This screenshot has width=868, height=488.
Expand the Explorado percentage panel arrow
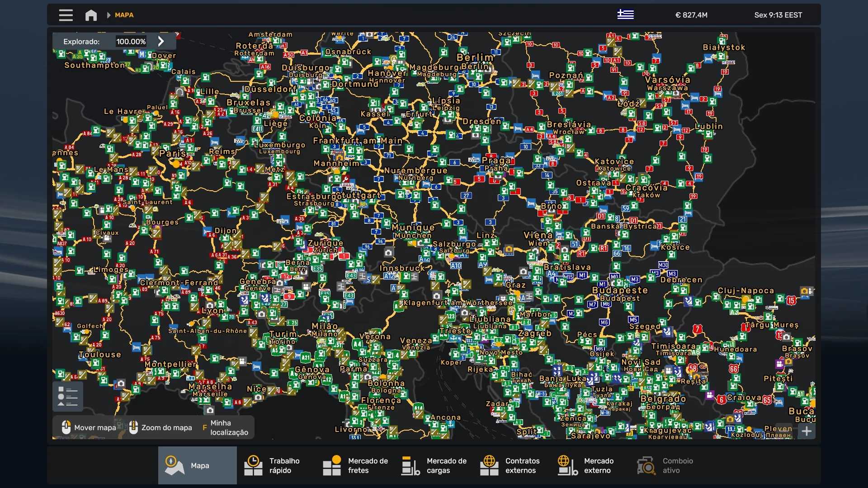pos(161,41)
